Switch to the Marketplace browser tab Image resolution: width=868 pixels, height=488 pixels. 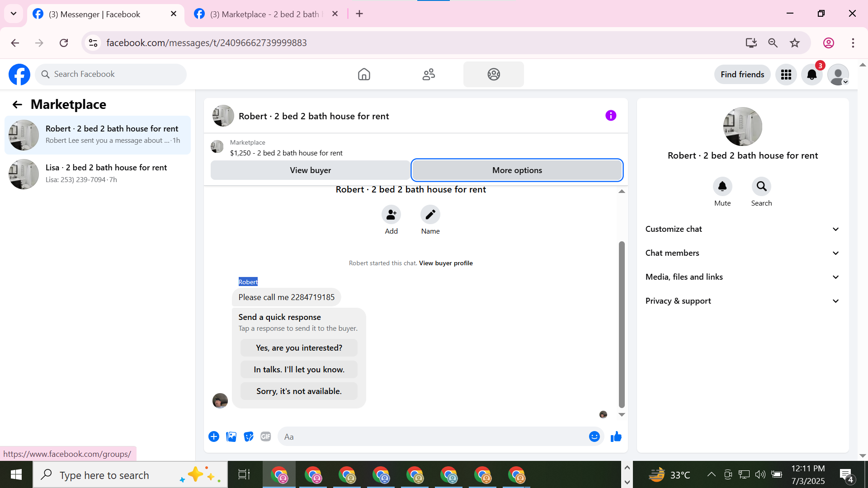click(x=264, y=14)
